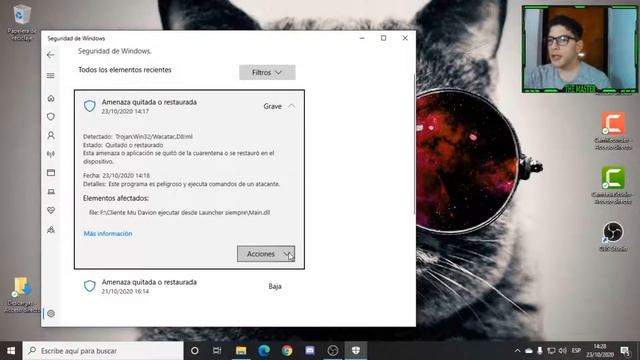Viewport: 640px width, 360px height.
Task: Click the Windows Security vertical scrollbar
Action: tap(414, 145)
